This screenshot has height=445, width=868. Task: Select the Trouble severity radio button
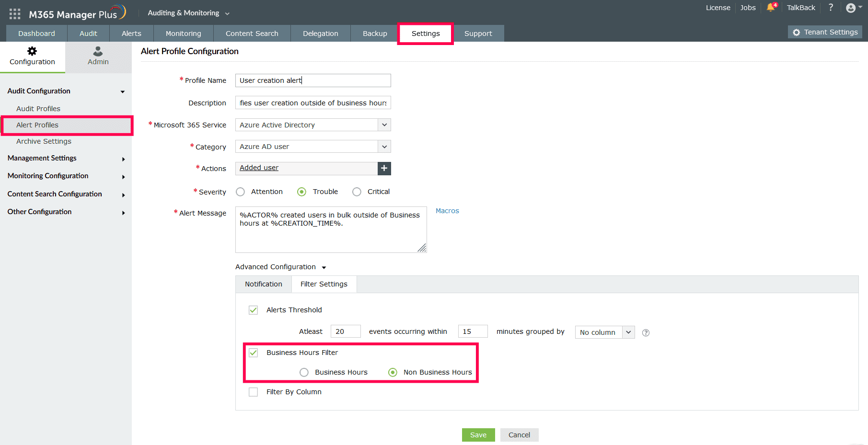pos(301,192)
